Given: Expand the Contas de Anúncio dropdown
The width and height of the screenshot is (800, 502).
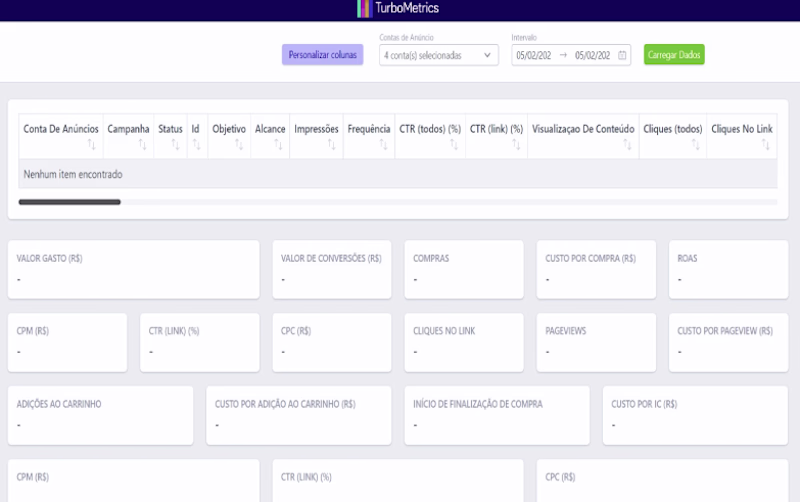Looking at the screenshot, I should click(438, 55).
